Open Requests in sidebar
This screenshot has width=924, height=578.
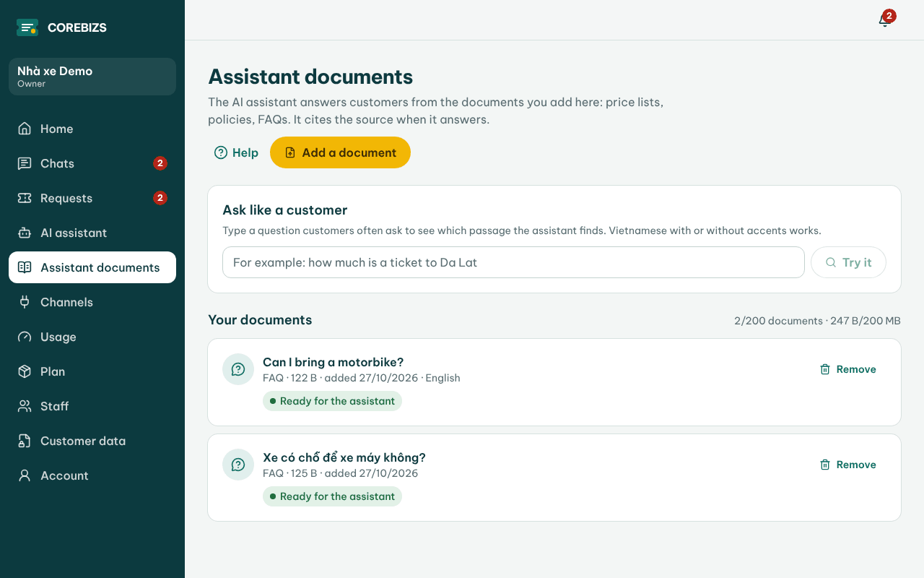92,198
